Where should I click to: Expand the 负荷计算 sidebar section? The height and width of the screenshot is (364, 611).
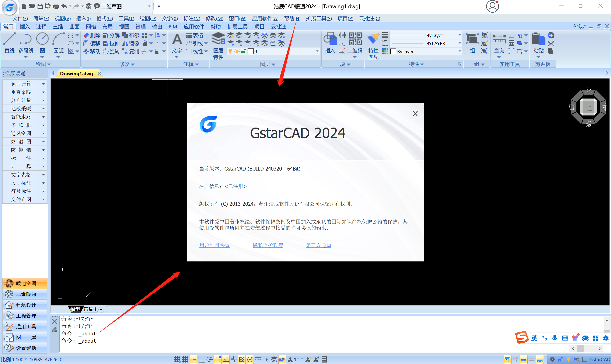pos(25,84)
